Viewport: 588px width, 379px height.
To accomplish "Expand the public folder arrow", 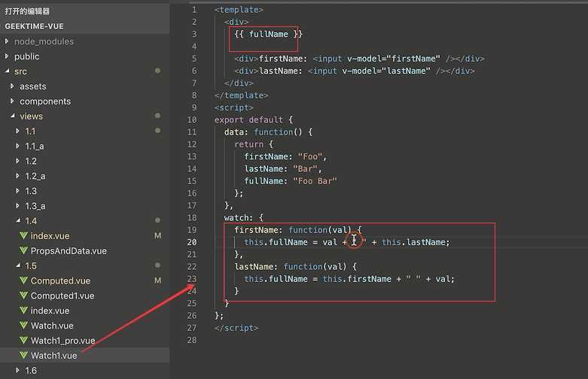I will point(7,56).
